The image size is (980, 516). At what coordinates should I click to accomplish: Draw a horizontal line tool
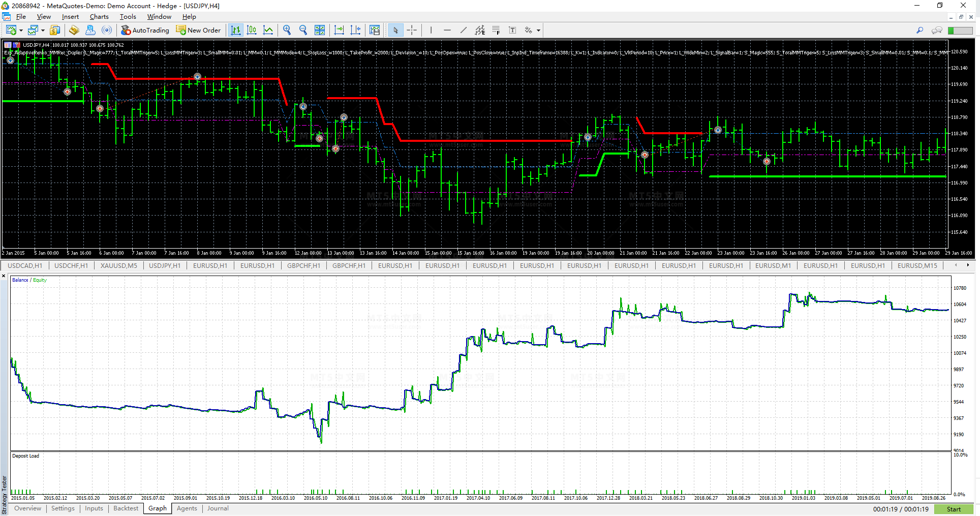tap(447, 30)
